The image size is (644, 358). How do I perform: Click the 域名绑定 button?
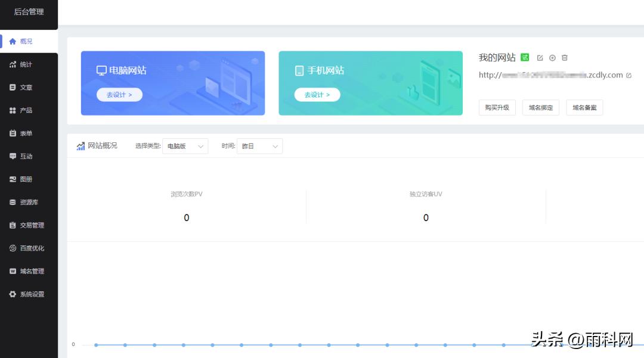pyautogui.click(x=541, y=108)
